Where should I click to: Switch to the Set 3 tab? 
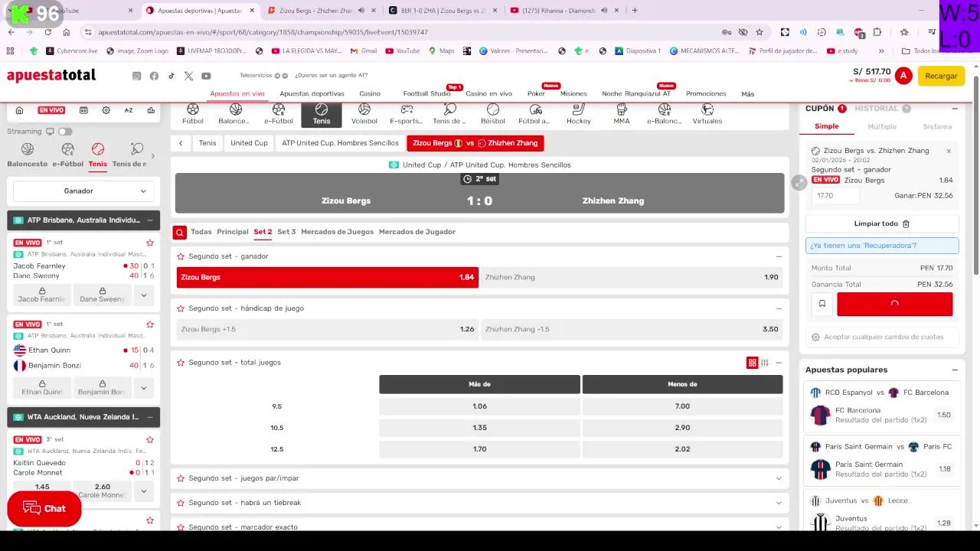pos(286,232)
